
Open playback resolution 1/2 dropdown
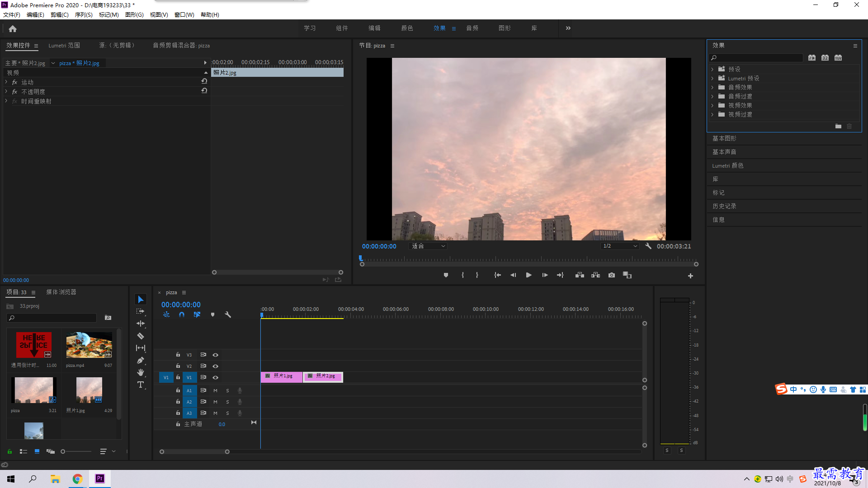point(620,246)
